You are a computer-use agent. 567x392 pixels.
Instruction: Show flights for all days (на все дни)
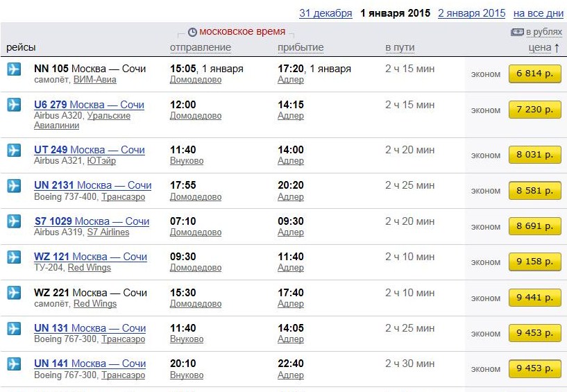click(x=538, y=13)
